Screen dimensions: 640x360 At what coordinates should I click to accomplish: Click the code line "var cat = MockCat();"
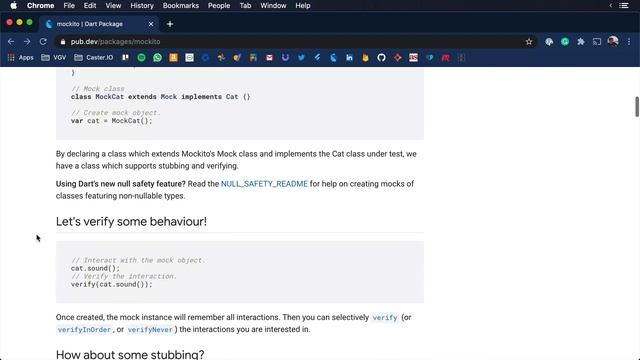coord(111,121)
